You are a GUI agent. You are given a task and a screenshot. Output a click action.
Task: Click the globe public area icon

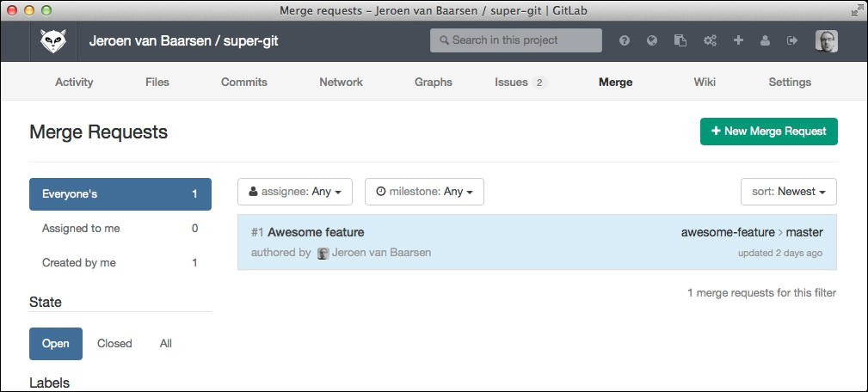pyautogui.click(x=652, y=40)
